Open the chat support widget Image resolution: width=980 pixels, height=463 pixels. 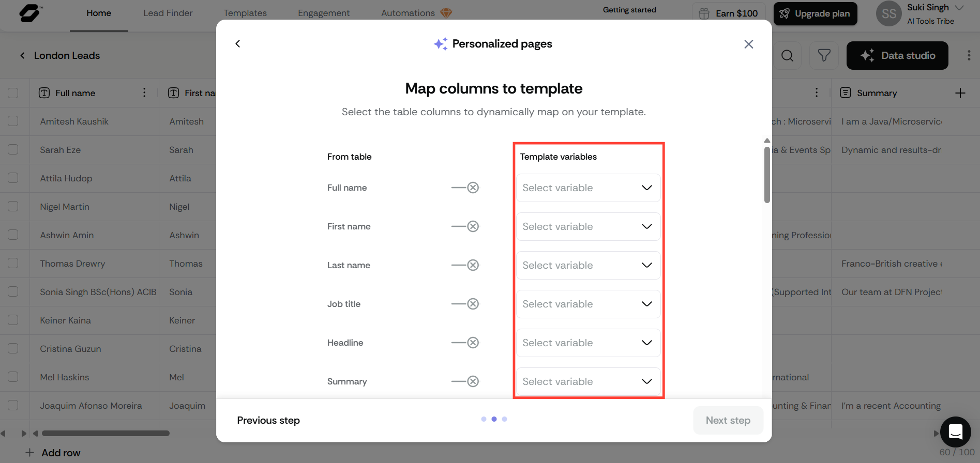point(955,431)
